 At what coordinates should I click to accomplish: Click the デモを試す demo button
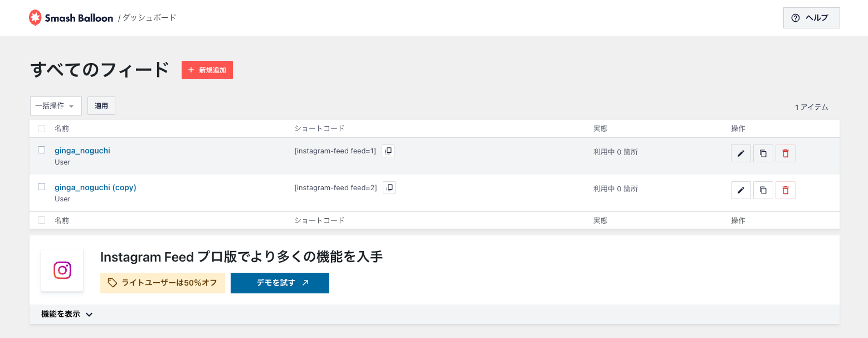[x=280, y=283]
